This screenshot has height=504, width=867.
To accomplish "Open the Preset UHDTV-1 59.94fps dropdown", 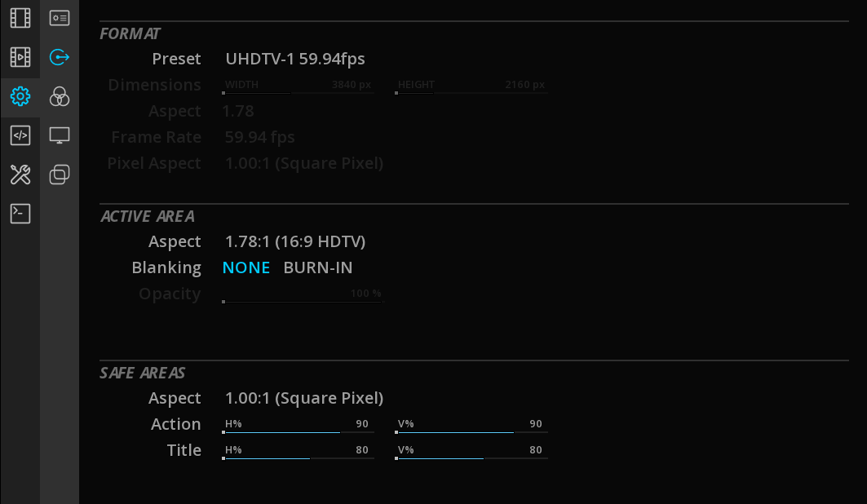I will 295,59.
